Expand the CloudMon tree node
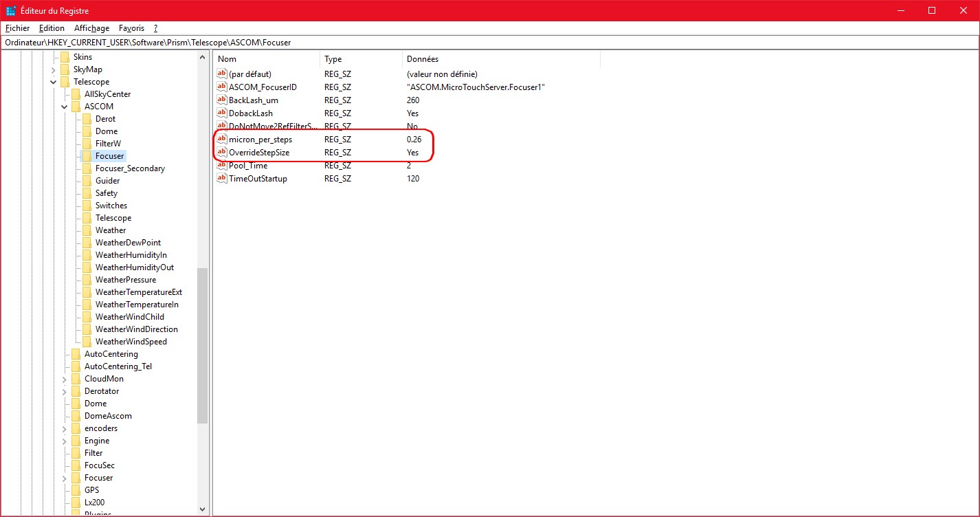980x517 pixels. pos(65,379)
